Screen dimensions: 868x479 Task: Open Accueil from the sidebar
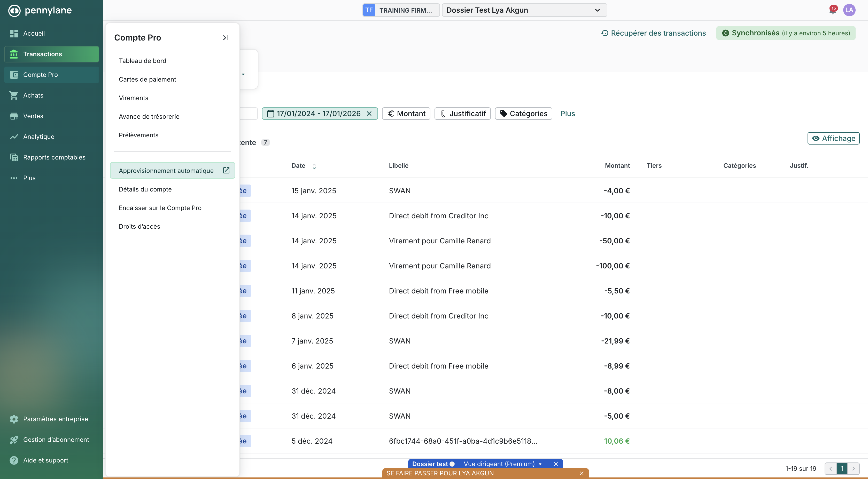point(52,33)
